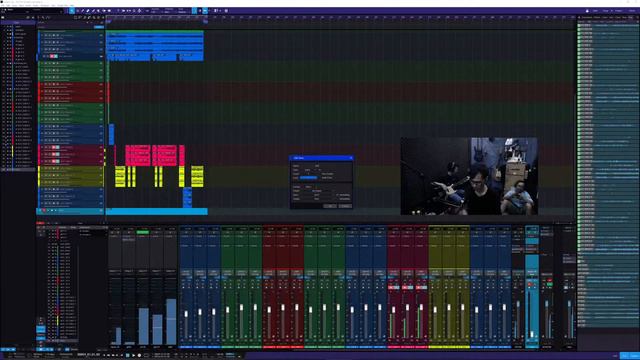Click the highlighted Browse button at bottom right
Image resolution: width=640 pixels, height=360 pixels.
[x=634, y=356]
